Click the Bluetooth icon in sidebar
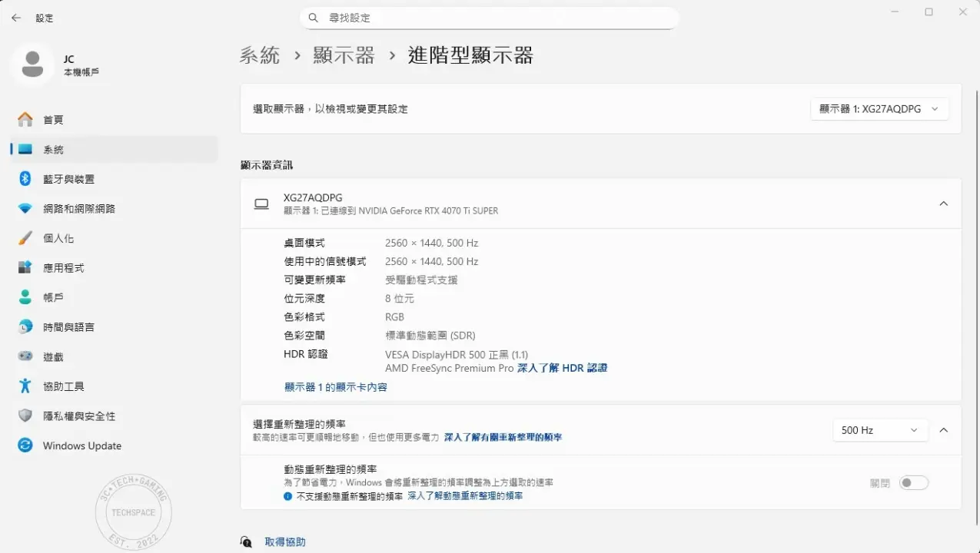This screenshot has height=553, width=980. coord(25,179)
